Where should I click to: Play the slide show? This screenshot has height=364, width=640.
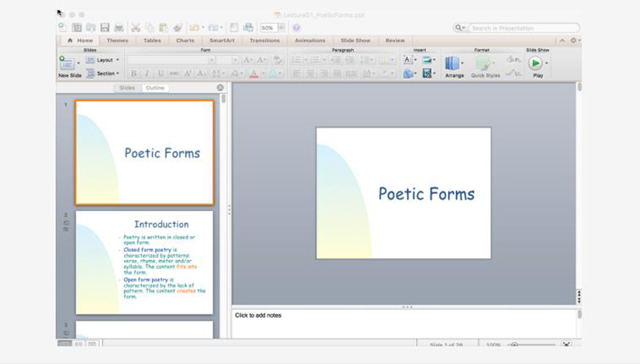point(537,64)
